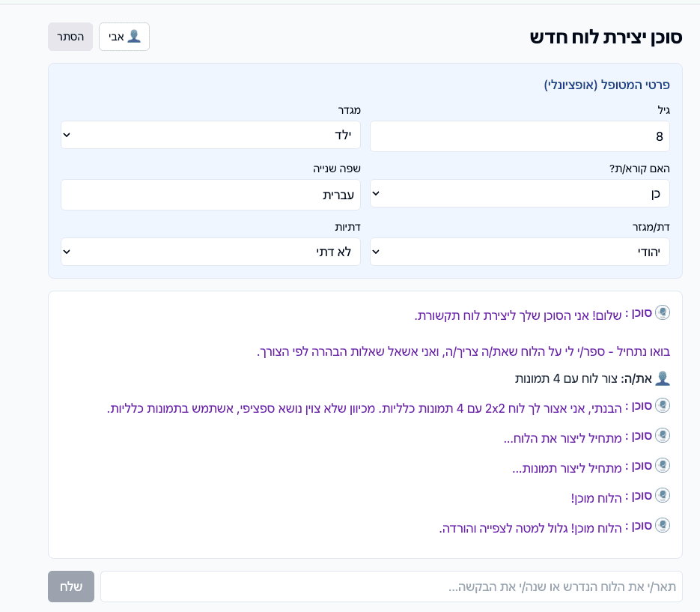The width and height of the screenshot is (700, 612).
Task: Click the message box תאר/י את הלוח הנדרש
Action: tap(392, 587)
